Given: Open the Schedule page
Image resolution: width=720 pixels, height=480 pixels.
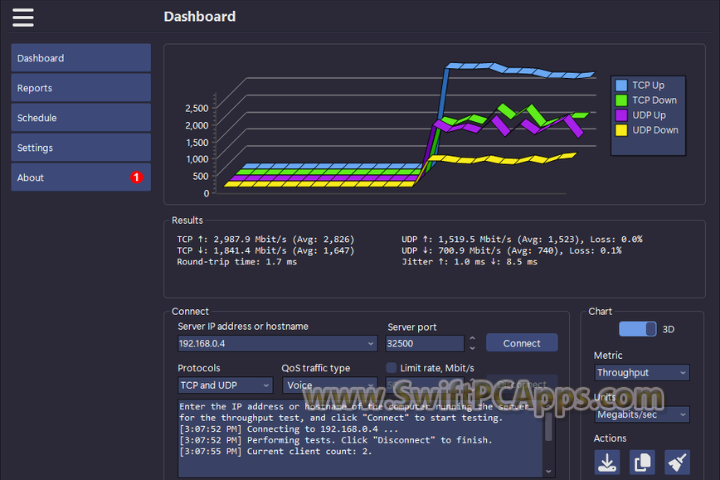Looking at the screenshot, I should pyautogui.click(x=81, y=118).
